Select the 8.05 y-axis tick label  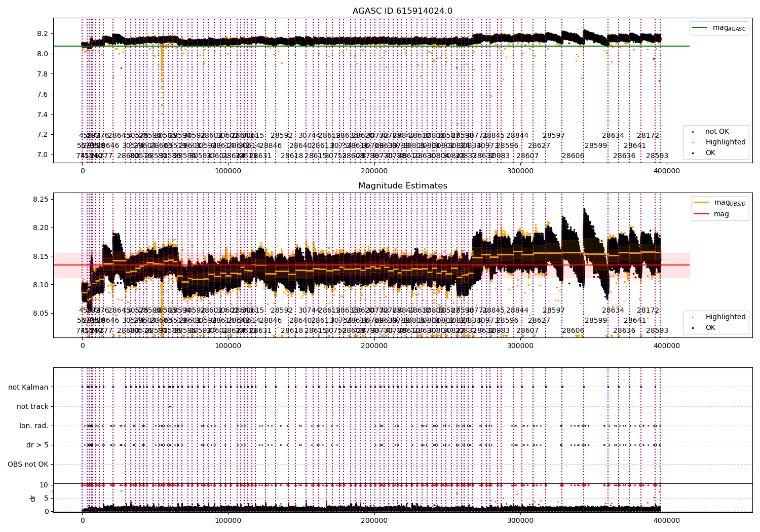point(40,313)
